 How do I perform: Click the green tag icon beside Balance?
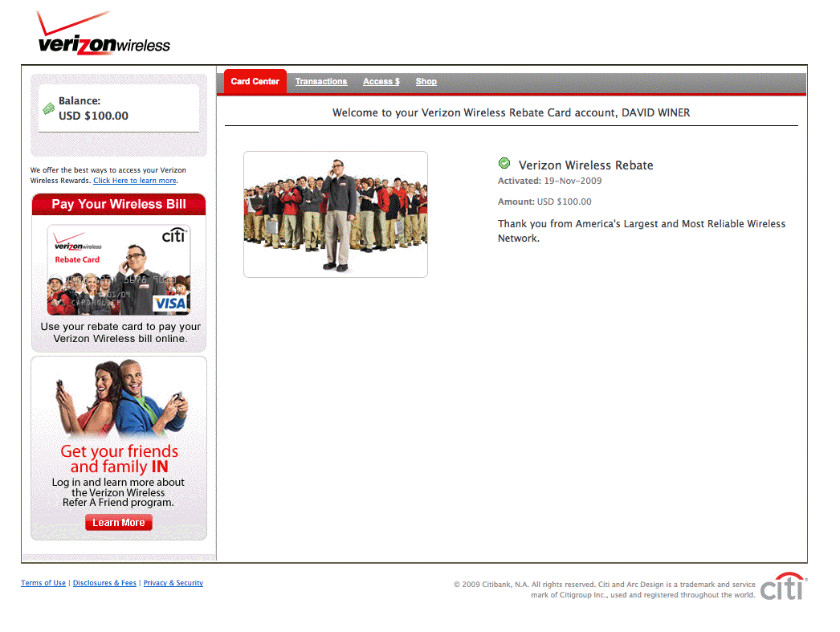(48, 108)
